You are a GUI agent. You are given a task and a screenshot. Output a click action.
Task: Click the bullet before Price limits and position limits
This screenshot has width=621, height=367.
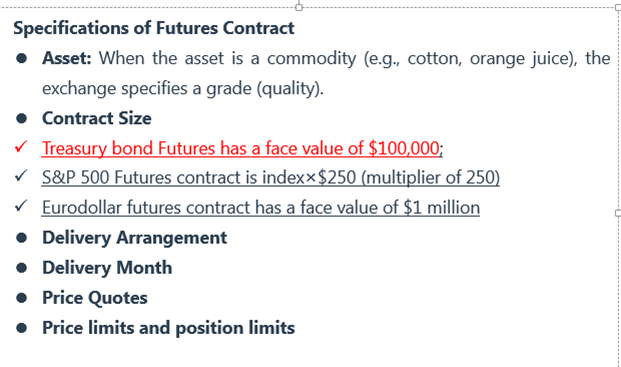tap(21, 328)
